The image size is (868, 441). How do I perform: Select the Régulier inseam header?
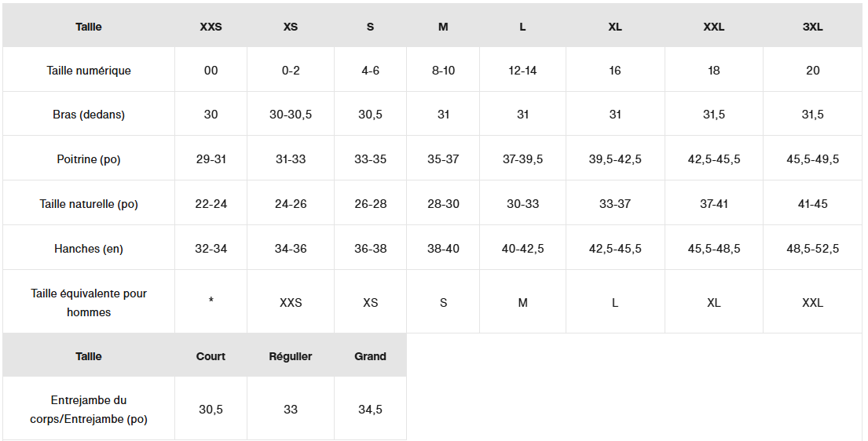tap(291, 356)
